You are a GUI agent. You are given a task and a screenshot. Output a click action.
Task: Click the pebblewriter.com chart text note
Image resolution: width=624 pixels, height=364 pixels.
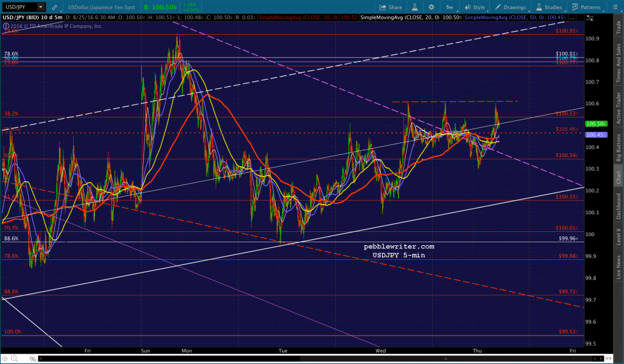pyautogui.click(x=399, y=247)
